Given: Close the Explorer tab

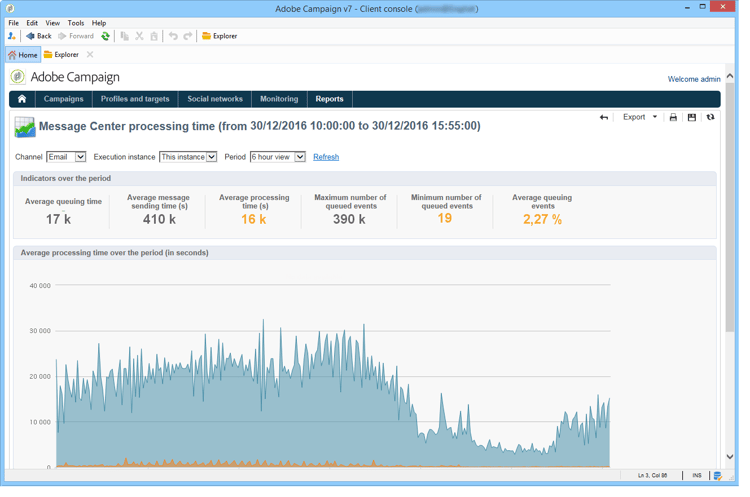Looking at the screenshot, I should [x=90, y=55].
